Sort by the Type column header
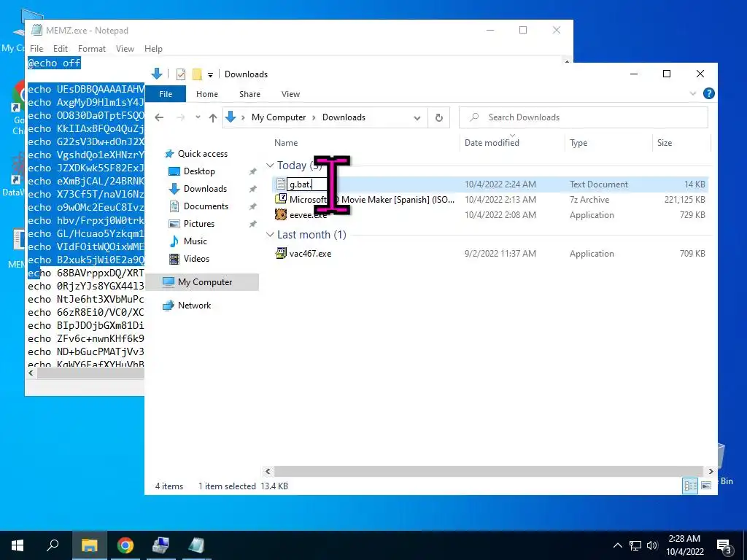 point(578,143)
